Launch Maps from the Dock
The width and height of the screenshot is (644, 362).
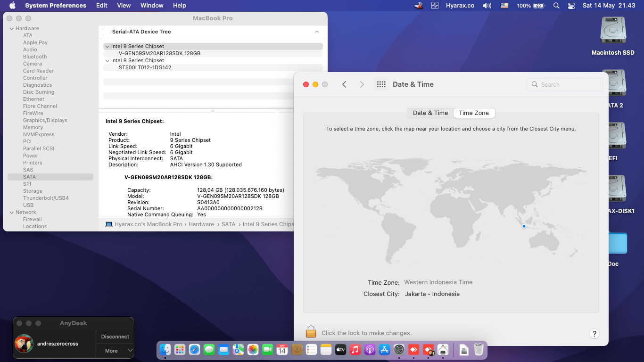pyautogui.click(x=238, y=349)
